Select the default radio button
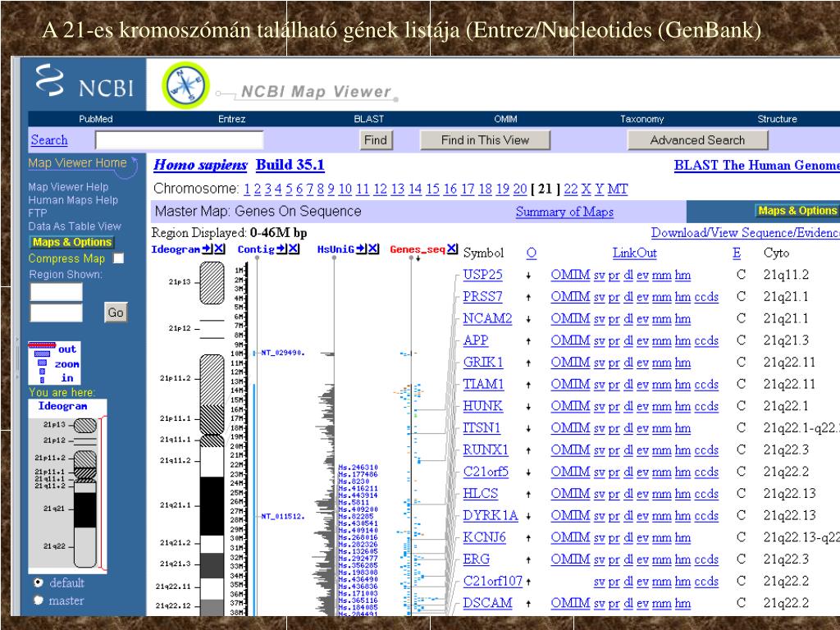This screenshot has width=840, height=630. 38,582
